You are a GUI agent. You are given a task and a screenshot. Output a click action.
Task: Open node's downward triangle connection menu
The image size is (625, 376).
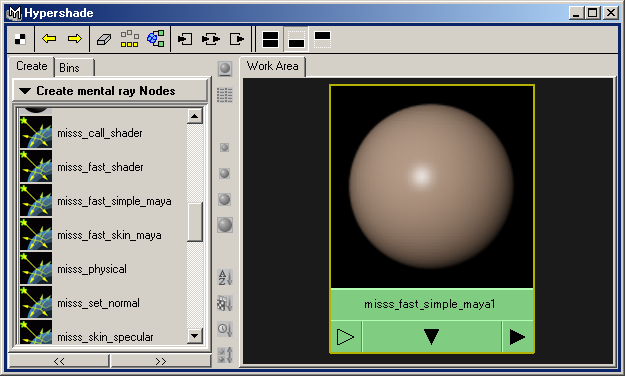(431, 337)
